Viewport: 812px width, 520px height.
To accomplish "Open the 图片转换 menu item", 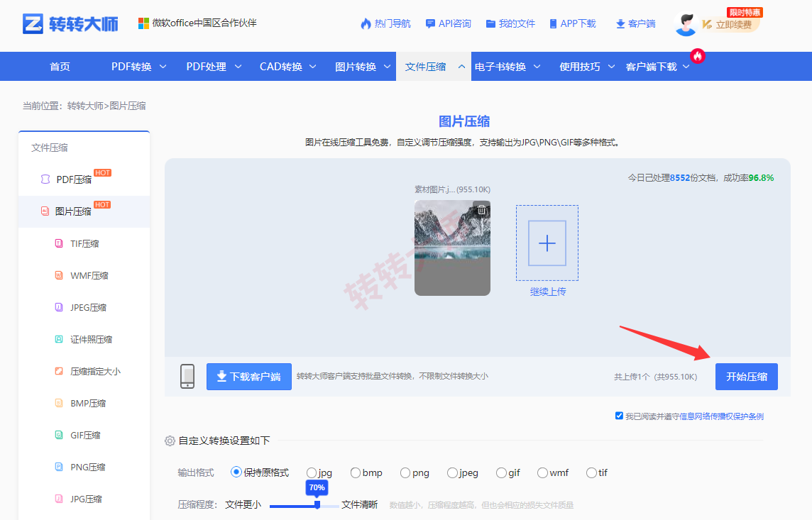I will coord(355,66).
